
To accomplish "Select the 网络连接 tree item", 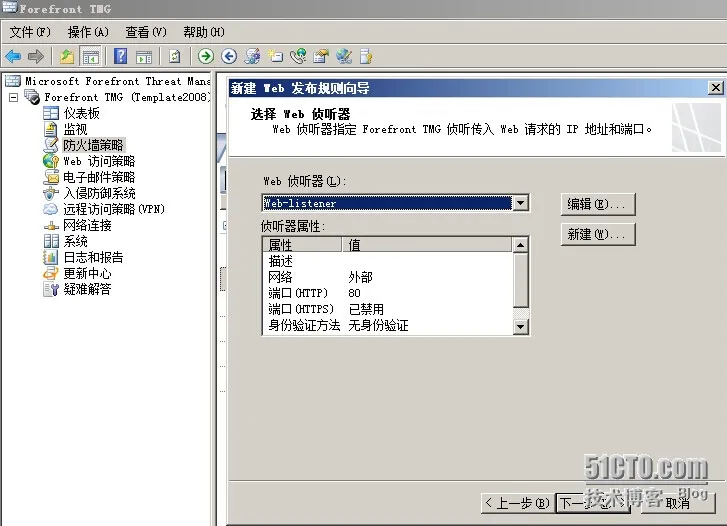I will pyautogui.click(x=88, y=225).
